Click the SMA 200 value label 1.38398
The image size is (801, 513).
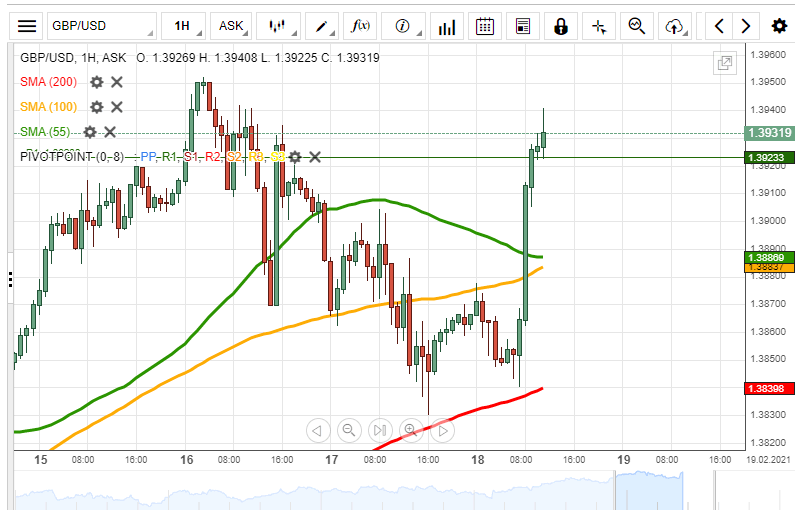tap(770, 388)
